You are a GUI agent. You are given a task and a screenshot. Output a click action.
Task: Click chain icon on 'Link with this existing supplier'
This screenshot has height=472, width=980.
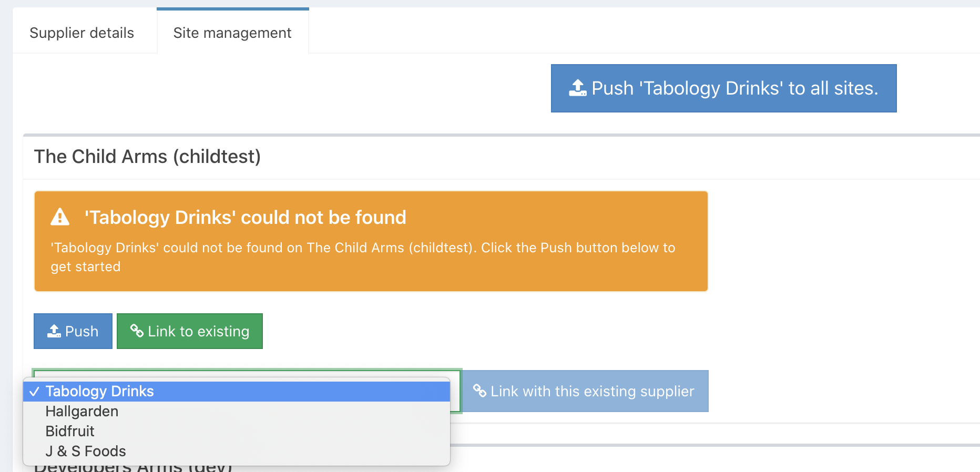pyautogui.click(x=479, y=391)
